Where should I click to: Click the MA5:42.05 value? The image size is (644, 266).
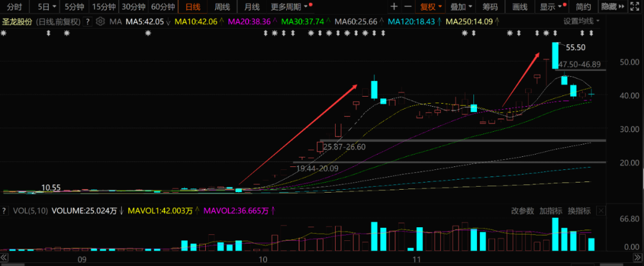[x=144, y=21]
